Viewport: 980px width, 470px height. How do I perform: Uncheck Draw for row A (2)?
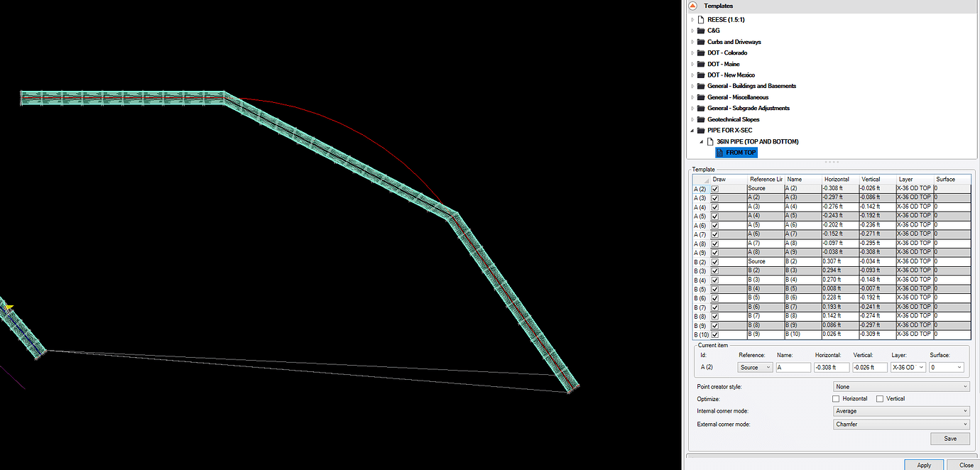[715, 188]
